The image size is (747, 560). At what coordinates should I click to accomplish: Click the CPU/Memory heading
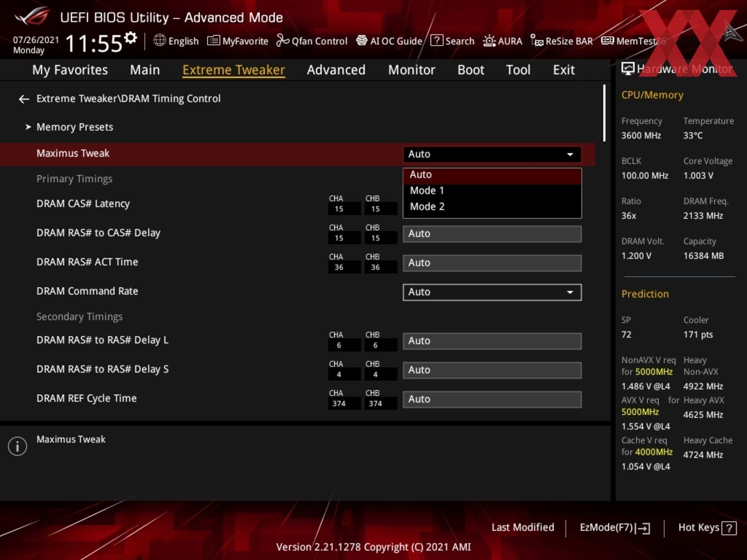point(652,95)
